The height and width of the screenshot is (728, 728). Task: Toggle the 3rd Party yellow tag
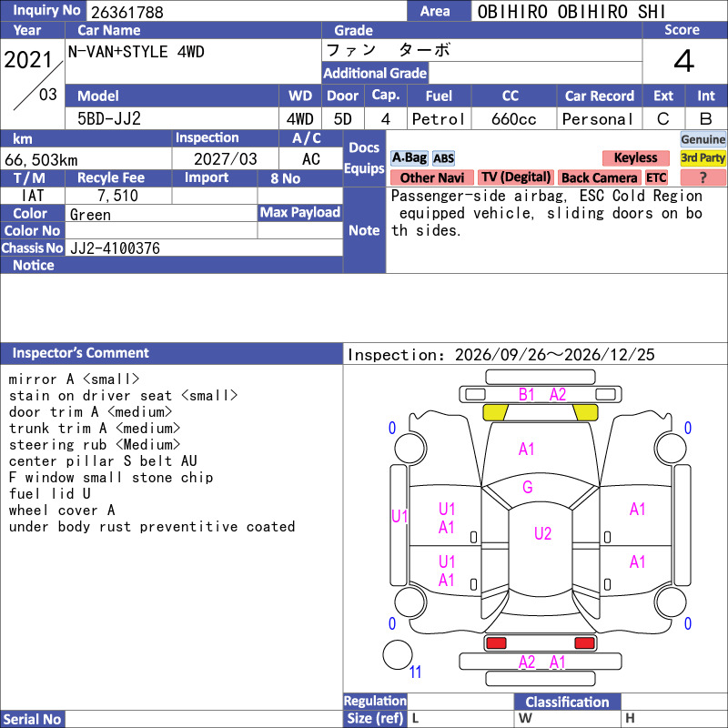click(703, 157)
